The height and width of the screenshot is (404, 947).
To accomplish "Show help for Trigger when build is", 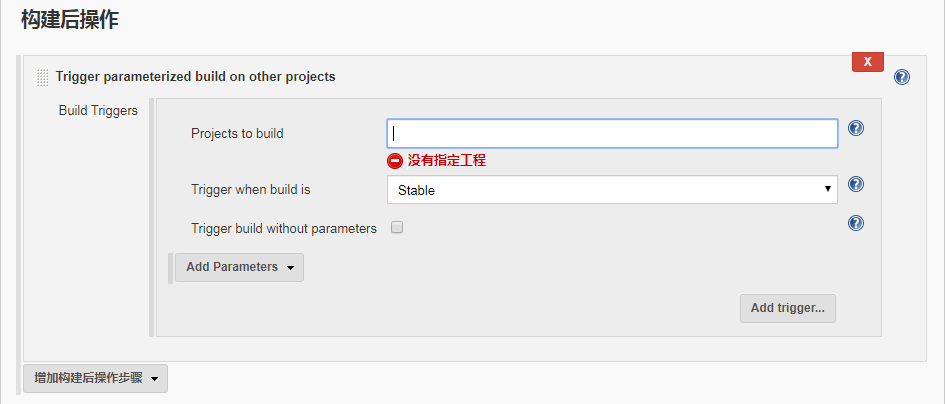I will point(856,184).
